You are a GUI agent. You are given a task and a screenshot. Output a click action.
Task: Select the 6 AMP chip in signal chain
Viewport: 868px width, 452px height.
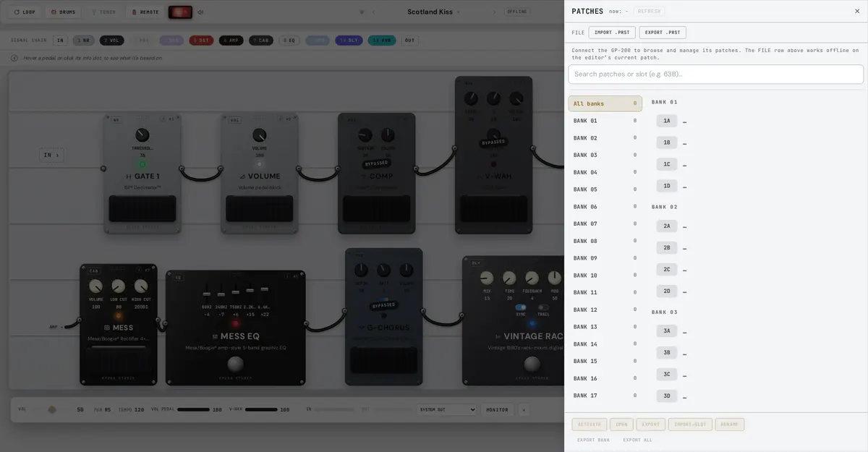[231, 40]
